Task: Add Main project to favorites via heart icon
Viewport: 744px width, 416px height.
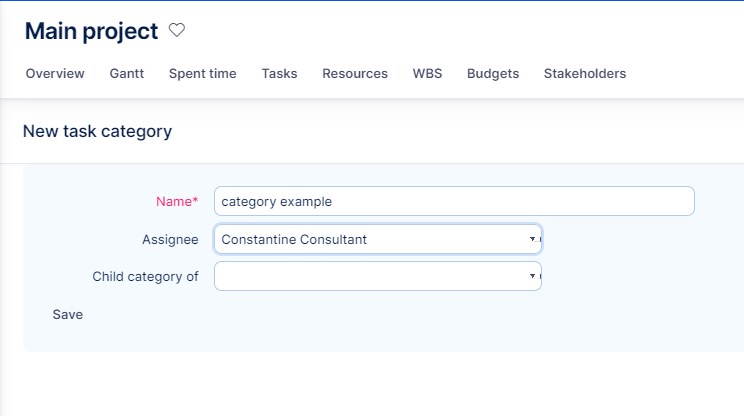Action: [177, 31]
